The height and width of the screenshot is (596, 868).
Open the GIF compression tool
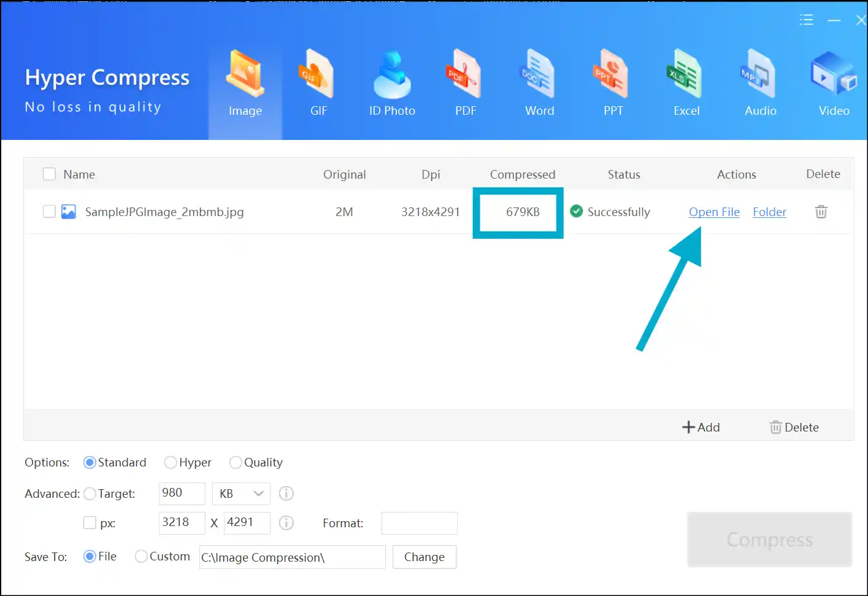tap(318, 83)
